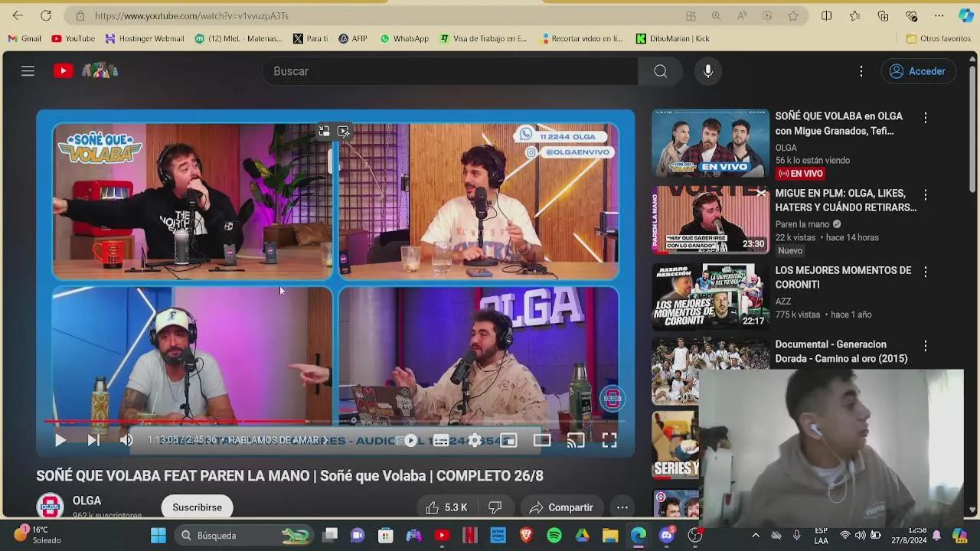Open options for MIGUE EN PLM recommendation

coord(926,195)
